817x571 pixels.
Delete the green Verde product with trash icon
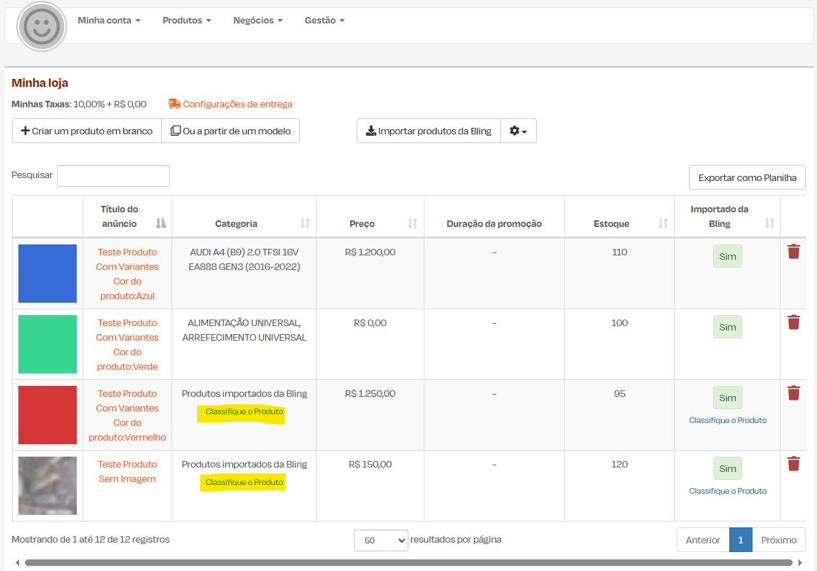pos(793,322)
